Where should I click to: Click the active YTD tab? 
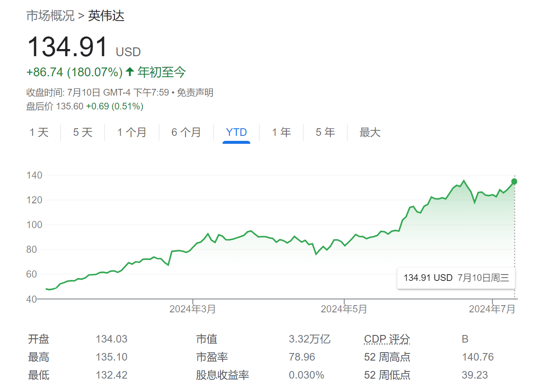[236, 132]
